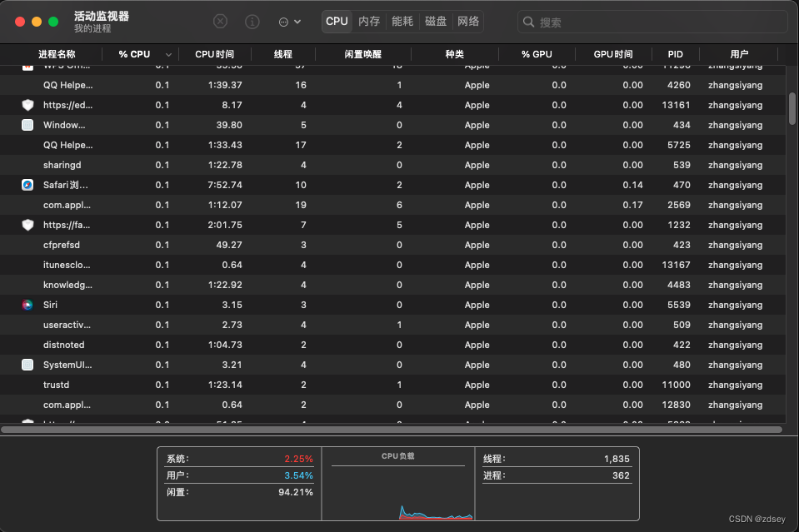The width and height of the screenshot is (799, 532).
Task: Click the Safari browser icon in the process list
Action: (27, 185)
